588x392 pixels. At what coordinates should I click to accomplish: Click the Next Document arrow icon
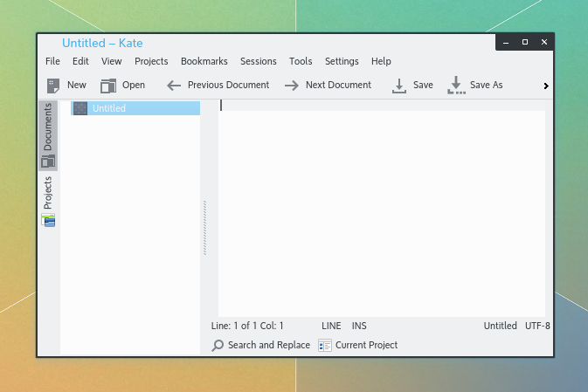click(x=291, y=86)
